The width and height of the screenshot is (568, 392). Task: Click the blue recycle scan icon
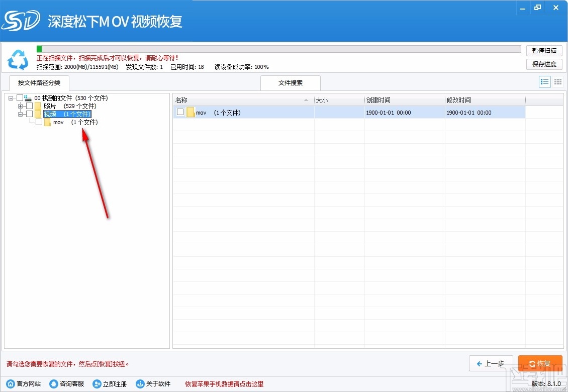(x=18, y=60)
